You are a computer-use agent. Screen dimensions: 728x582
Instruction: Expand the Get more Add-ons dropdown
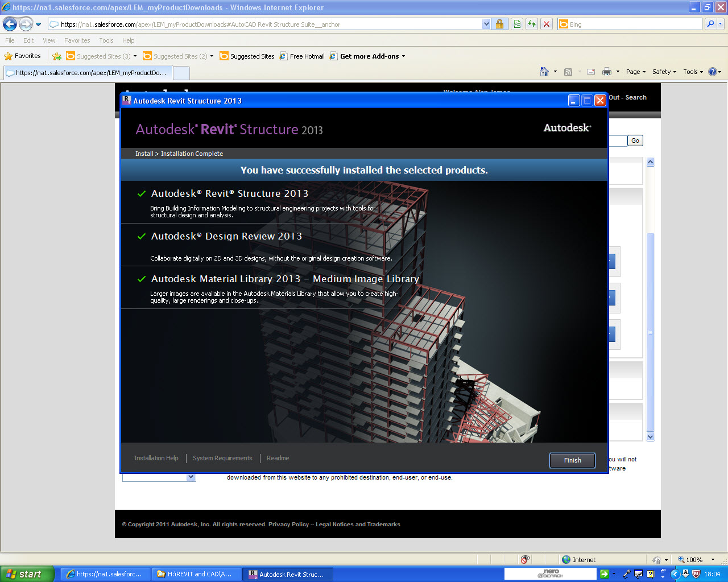[x=403, y=56]
